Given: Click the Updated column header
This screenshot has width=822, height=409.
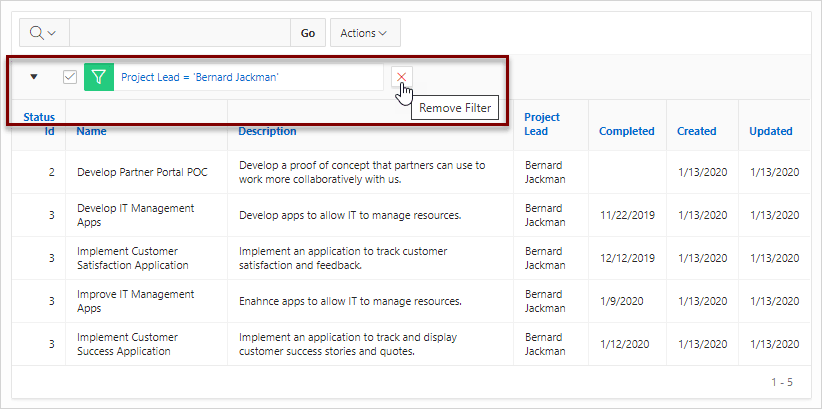Looking at the screenshot, I should 771,131.
